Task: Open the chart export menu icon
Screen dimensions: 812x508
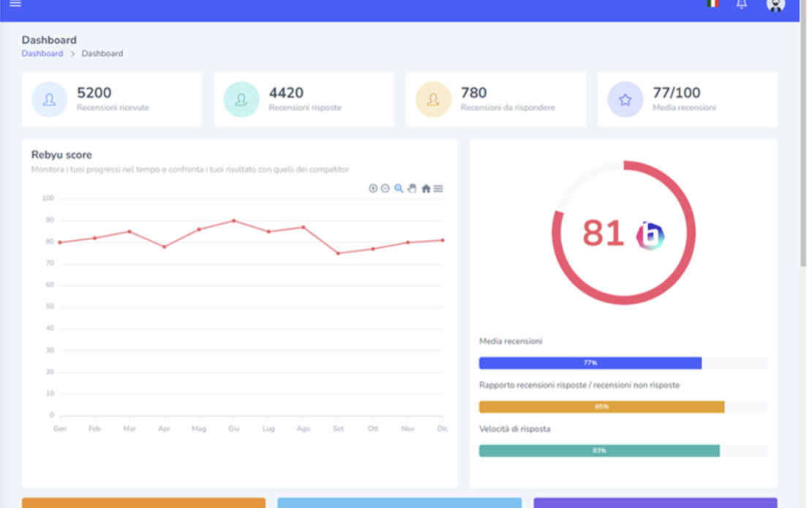Action: [438, 189]
